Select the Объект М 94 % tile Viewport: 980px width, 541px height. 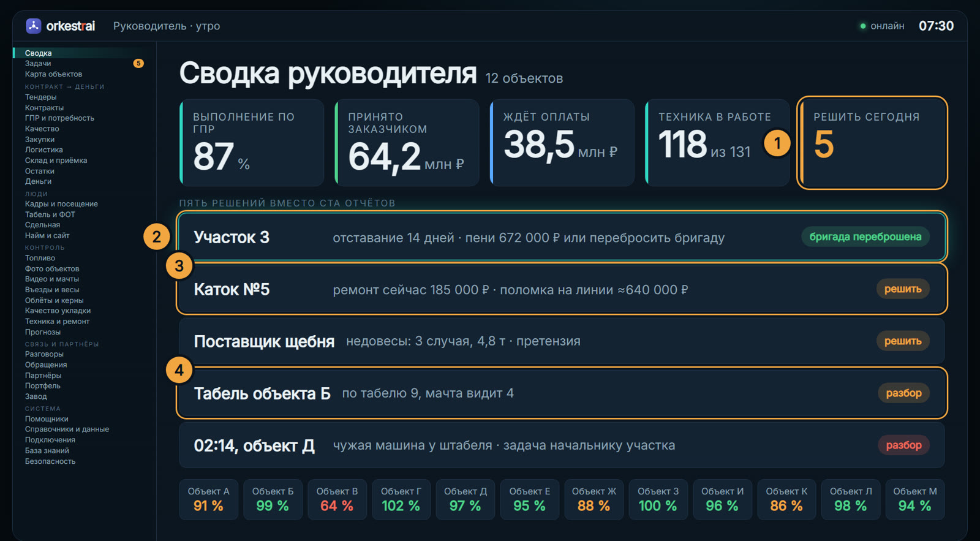(x=915, y=499)
